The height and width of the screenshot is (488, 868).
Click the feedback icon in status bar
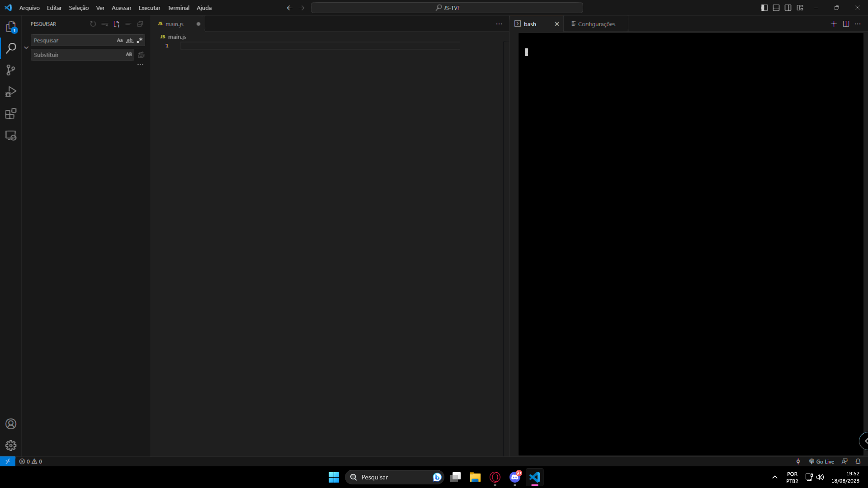[x=844, y=461]
